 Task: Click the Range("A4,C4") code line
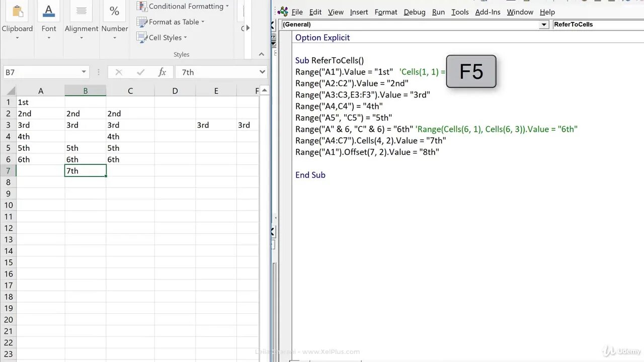point(339,107)
